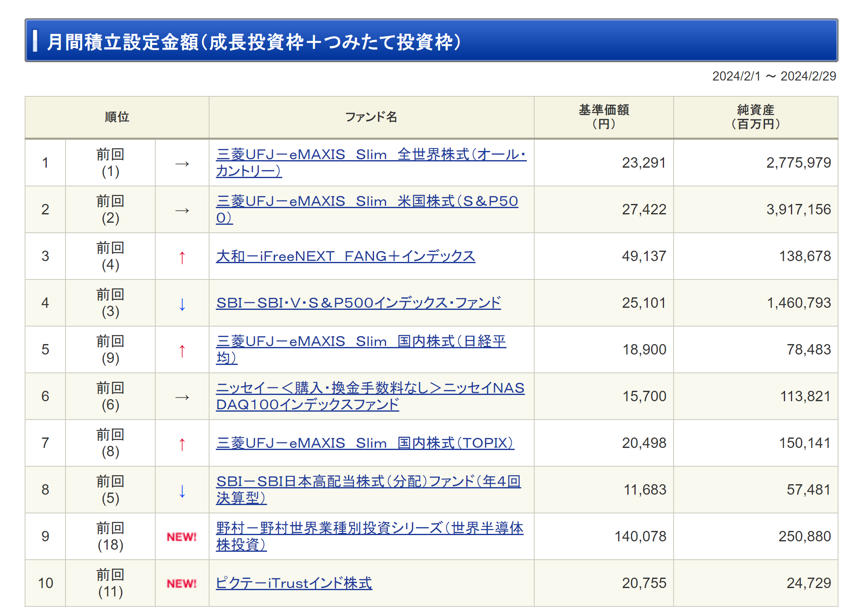Open 野村世界半導体株投資 fund link
This screenshot has height=616, width=851.
coord(369,528)
